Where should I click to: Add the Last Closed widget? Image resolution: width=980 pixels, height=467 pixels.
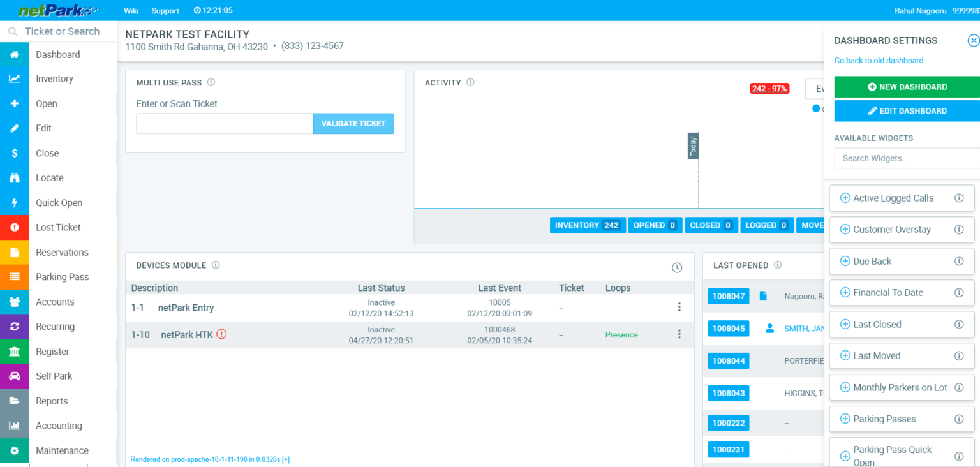[845, 324]
